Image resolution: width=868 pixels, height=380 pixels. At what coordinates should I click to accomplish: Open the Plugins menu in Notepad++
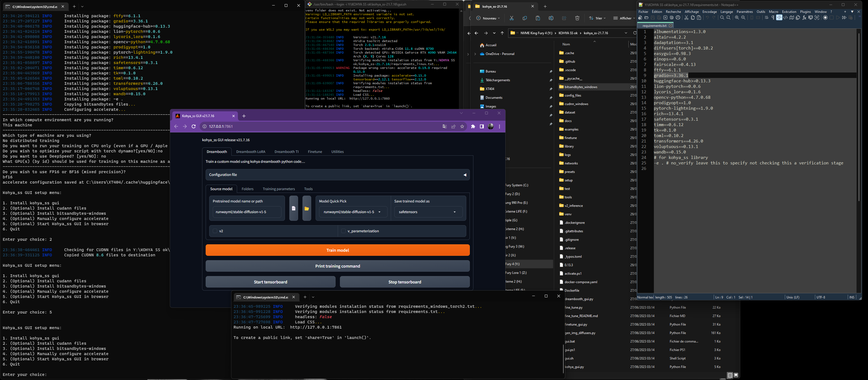pos(805,11)
